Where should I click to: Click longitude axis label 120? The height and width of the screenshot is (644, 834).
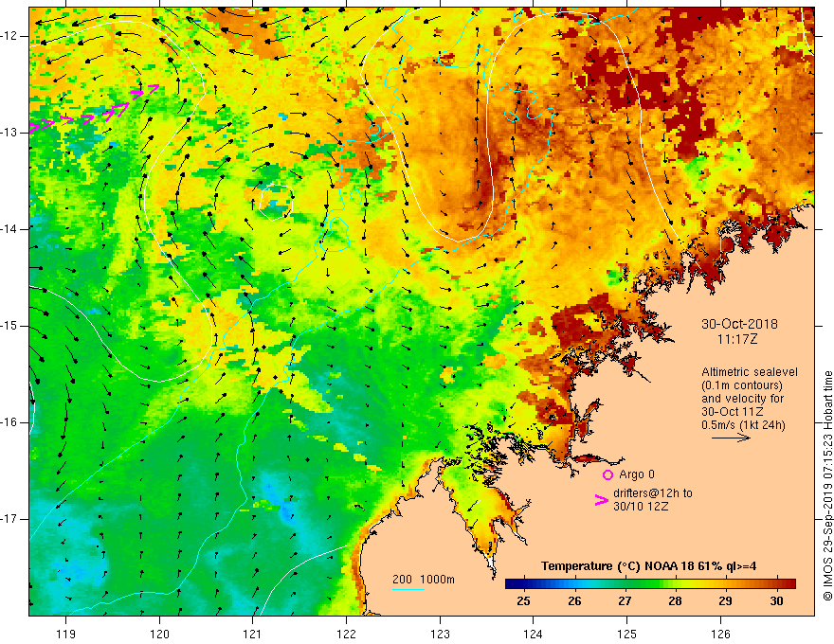159,634
